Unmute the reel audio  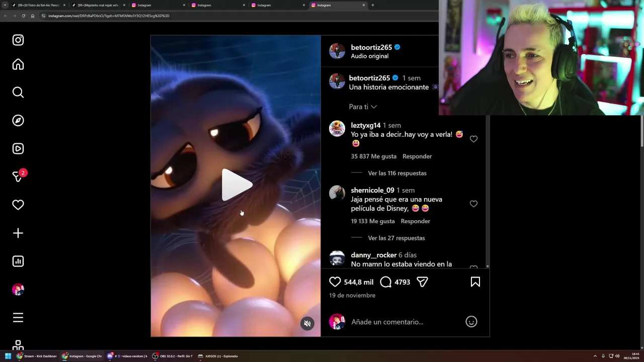(307, 323)
